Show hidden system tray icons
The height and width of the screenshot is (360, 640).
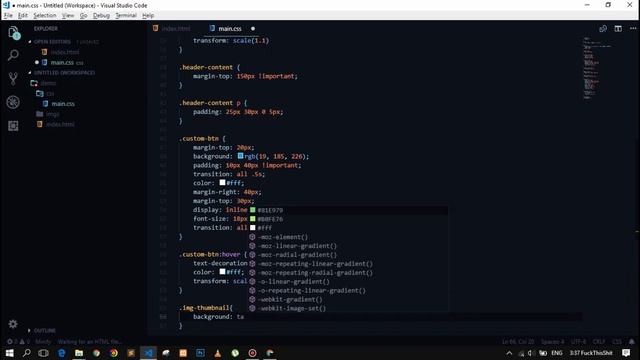[509, 353]
